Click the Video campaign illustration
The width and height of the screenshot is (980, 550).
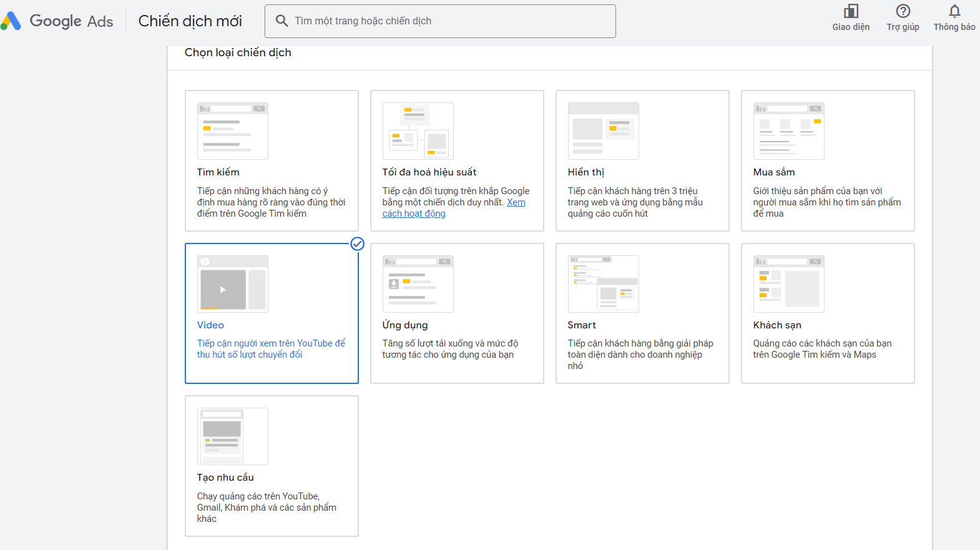[x=233, y=284]
